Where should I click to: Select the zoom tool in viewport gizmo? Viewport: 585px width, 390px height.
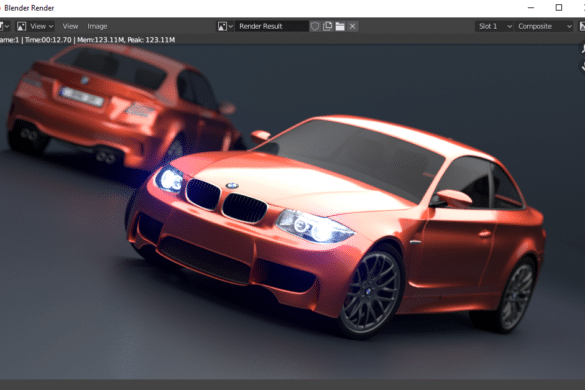point(582,49)
